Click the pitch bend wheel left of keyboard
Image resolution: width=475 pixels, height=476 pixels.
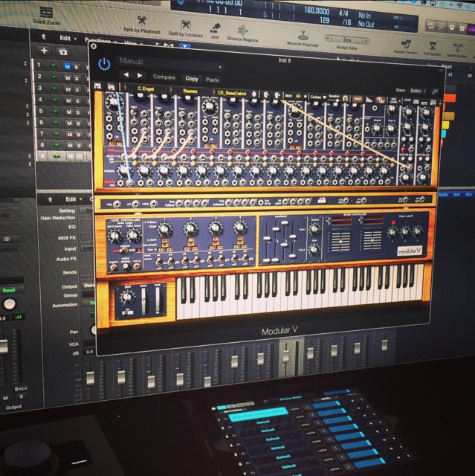(143, 302)
